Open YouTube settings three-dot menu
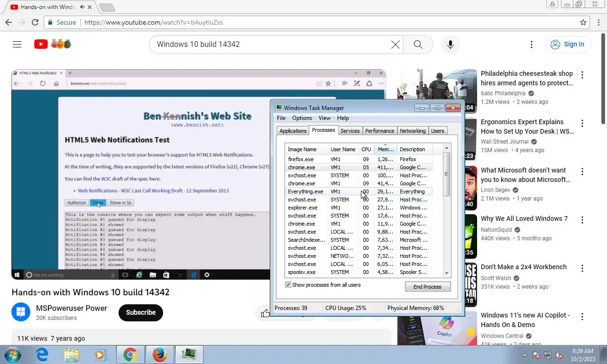The width and height of the screenshot is (607, 364). point(532,44)
